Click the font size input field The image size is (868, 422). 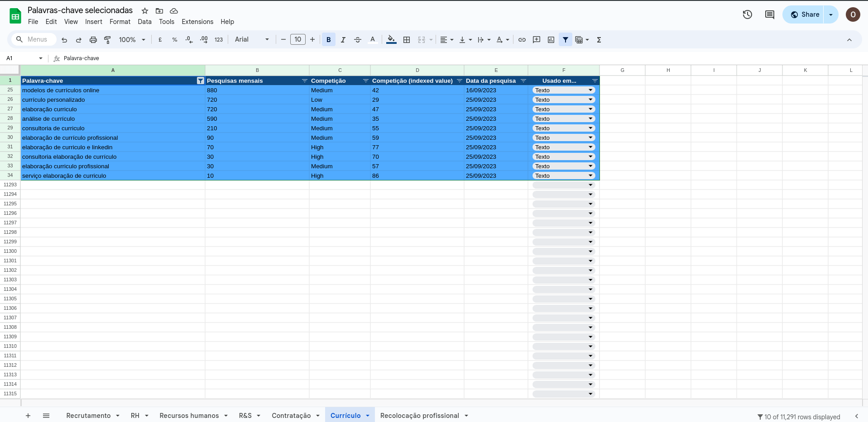[x=297, y=40]
